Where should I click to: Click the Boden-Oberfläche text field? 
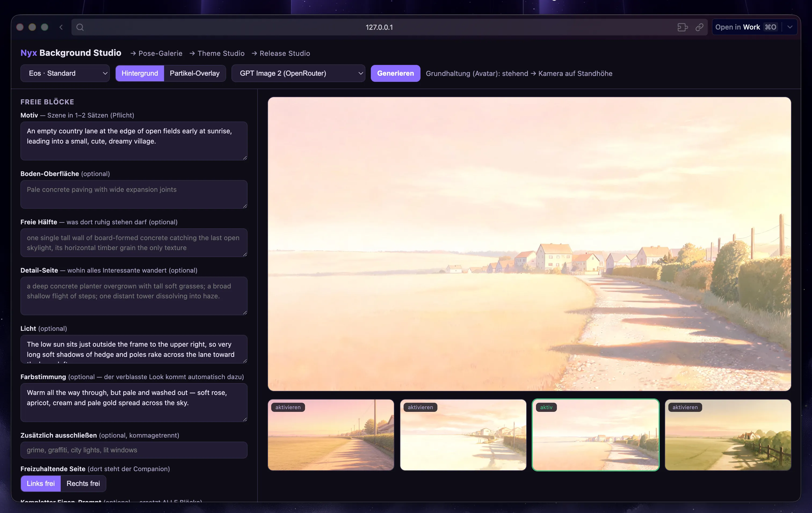pyautogui.click(x=134, y=194)
